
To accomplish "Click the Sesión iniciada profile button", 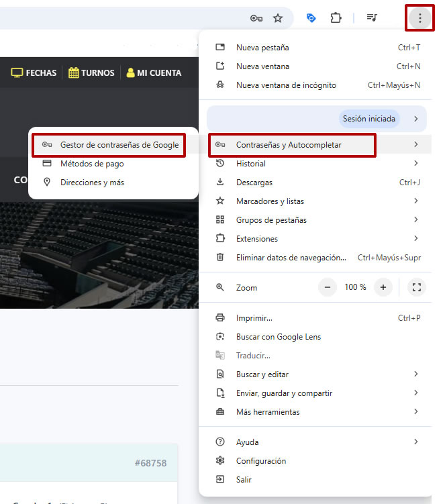I will pyautogui.click(x=369, y=119).
